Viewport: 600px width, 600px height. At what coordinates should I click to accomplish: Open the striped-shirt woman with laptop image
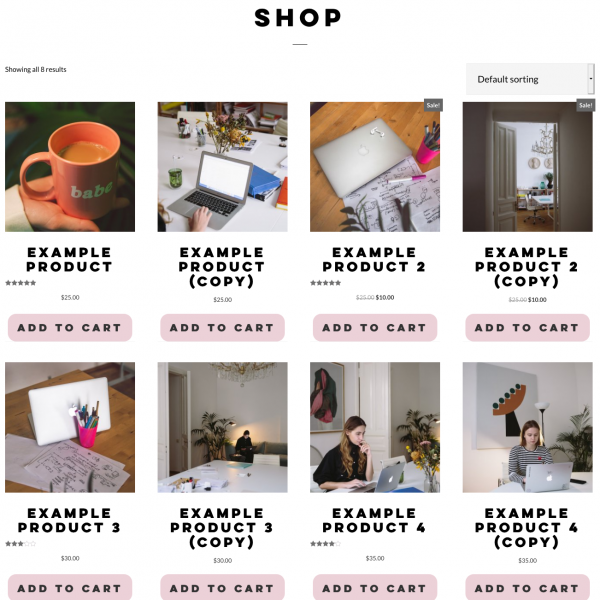528,427
